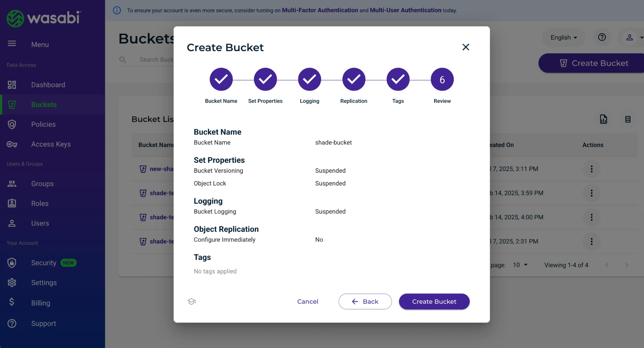Image resolution: width=644 pixels, height=348 pixels.
Task: Open the Multi-Factor Authentication link
Action: tap(320, 10)
